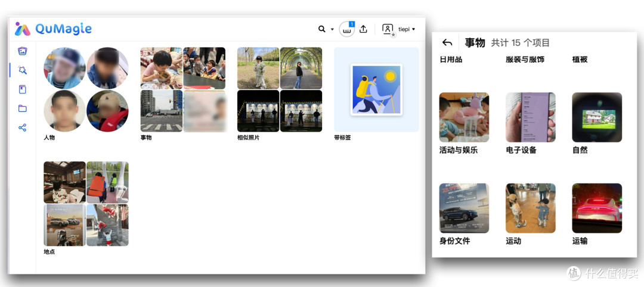Open the AI smart discovery sidebar icon
This screenshot has height=287, width=644.
(23, 70)
